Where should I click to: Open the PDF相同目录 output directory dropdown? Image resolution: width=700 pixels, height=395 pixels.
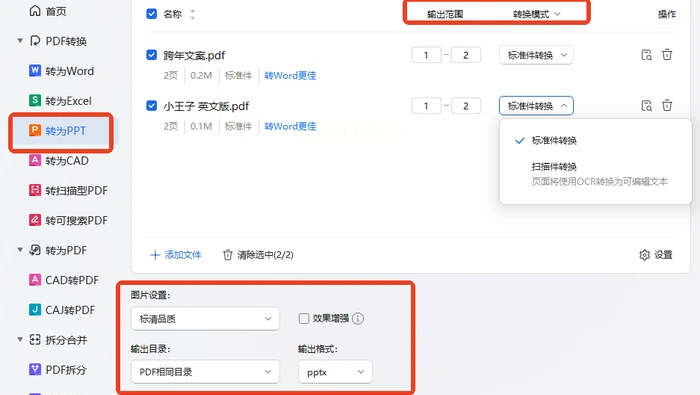[205, 372]
